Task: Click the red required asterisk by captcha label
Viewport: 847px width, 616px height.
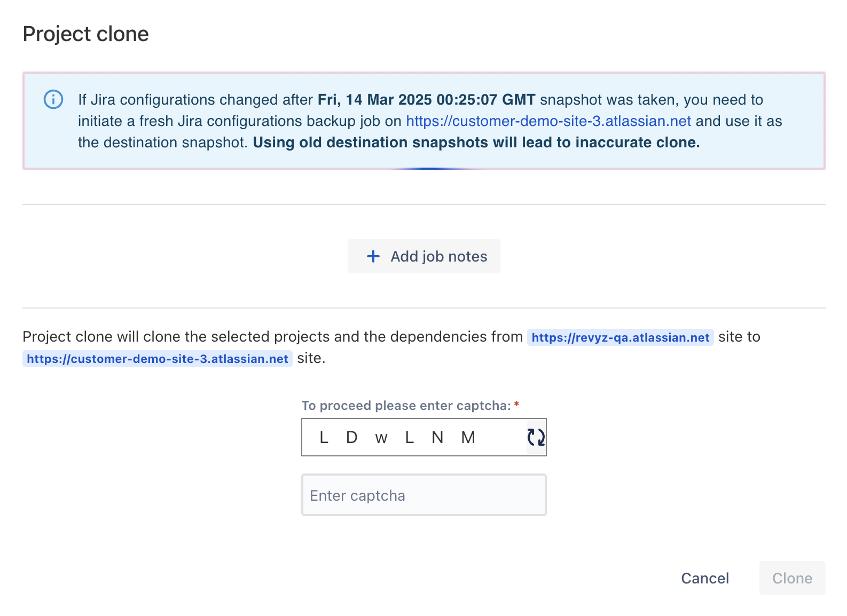Action: pyautogui.click(x=516, y=405)
